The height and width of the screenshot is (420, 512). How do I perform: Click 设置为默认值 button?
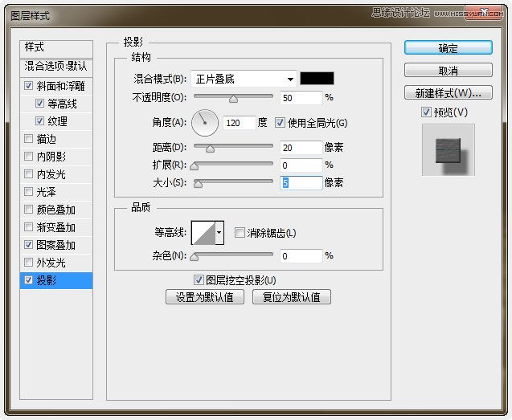tap(205, 297)
